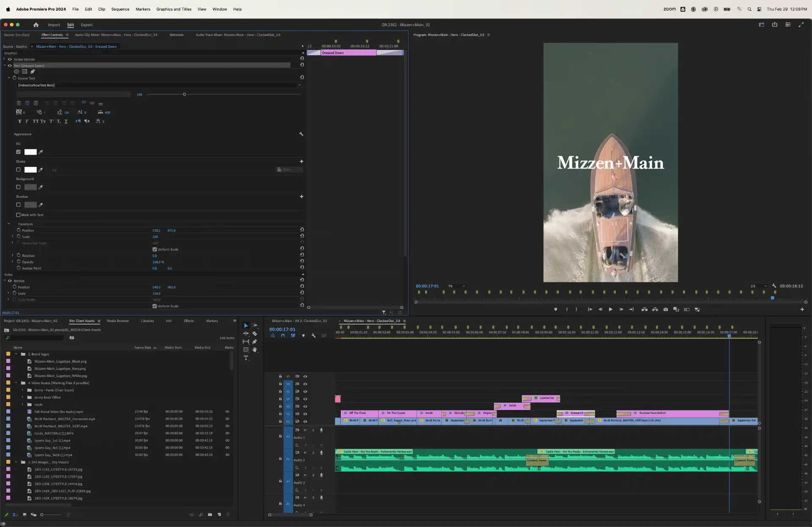Select the Selection tool arrow
812x527 pixels.
[246, 325]
